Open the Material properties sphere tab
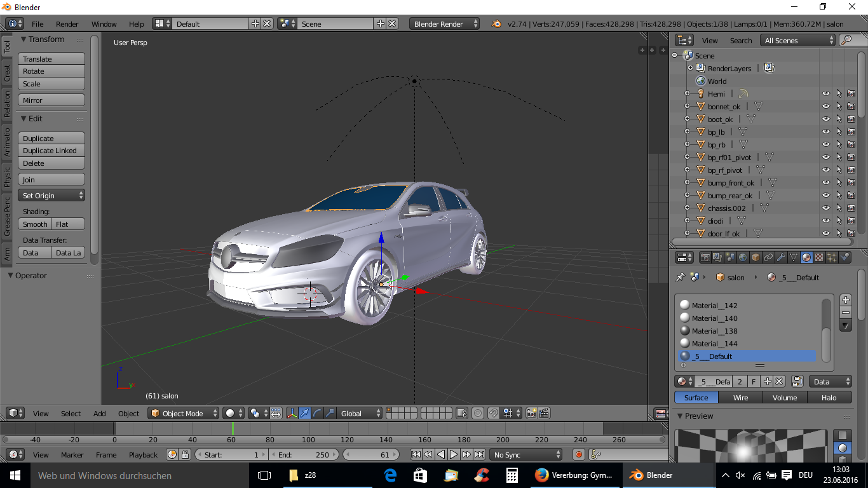868x488 pixels. point(806,257)
